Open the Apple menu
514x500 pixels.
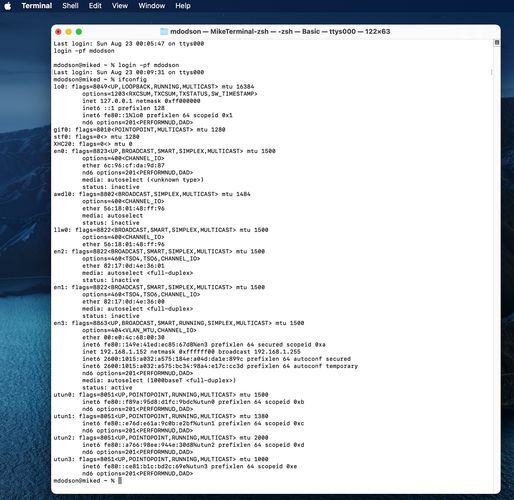pos(8,6)
